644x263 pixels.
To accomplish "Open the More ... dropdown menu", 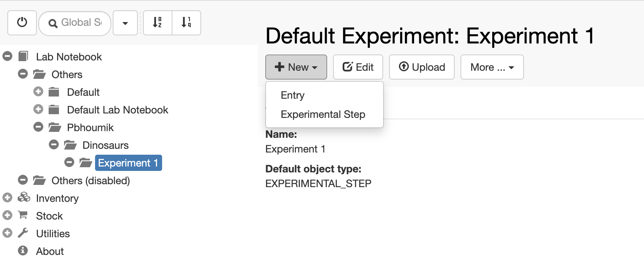I will pos(492,67).
